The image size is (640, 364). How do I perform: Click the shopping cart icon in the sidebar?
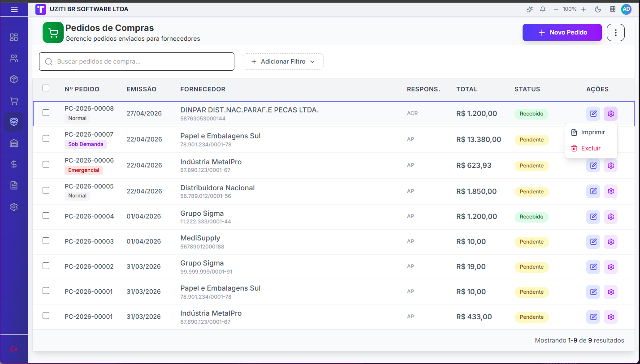tap(14, 101)
